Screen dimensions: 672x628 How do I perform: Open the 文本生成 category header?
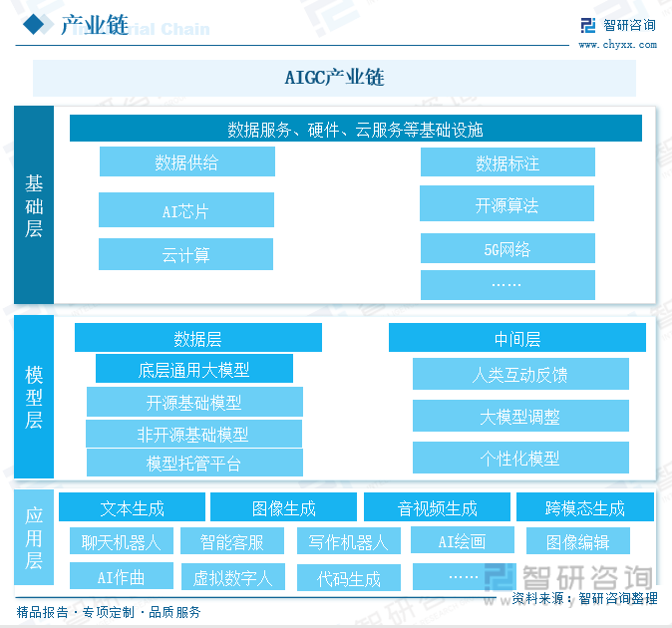click(132, 507)
